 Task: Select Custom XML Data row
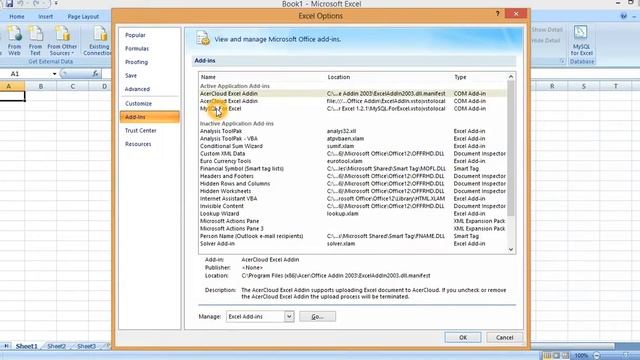tap(353, 153)
